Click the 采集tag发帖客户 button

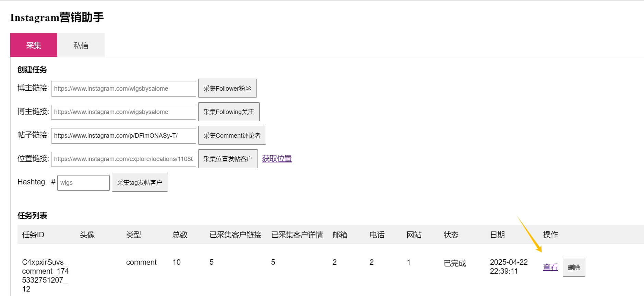tap(140, 182)
